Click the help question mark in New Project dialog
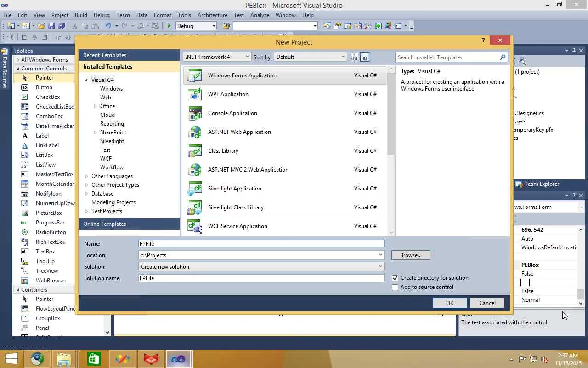Image resolution: width=588 pixels, height=368 pixels. (483, 40)
